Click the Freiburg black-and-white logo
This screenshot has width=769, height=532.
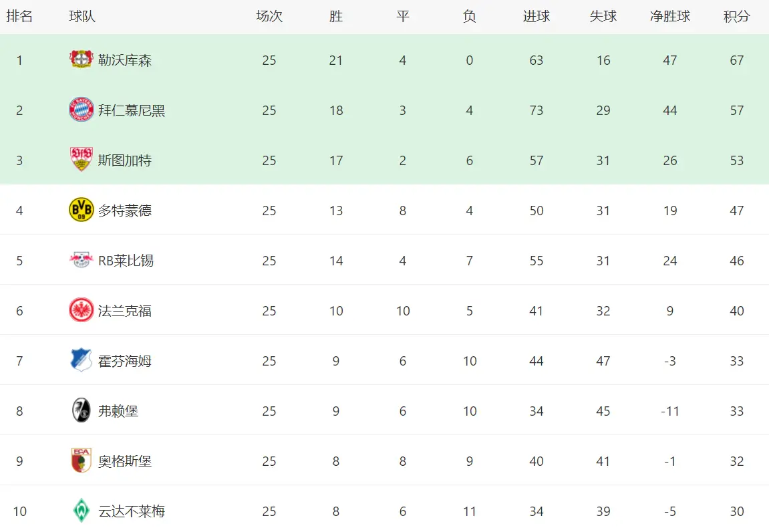coord(82,410)
